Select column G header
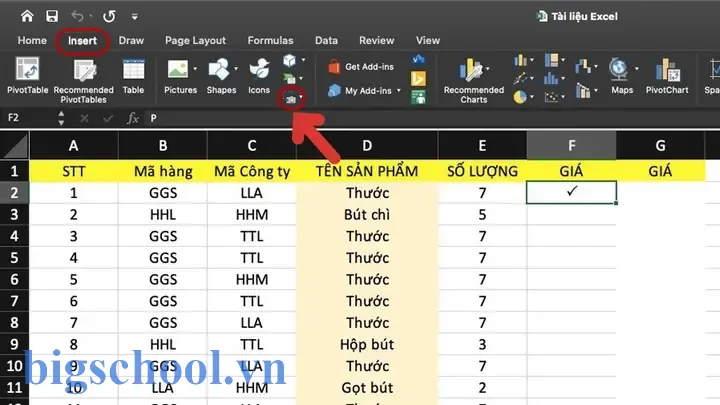The image size is (720, 405). tap(660, 146)
